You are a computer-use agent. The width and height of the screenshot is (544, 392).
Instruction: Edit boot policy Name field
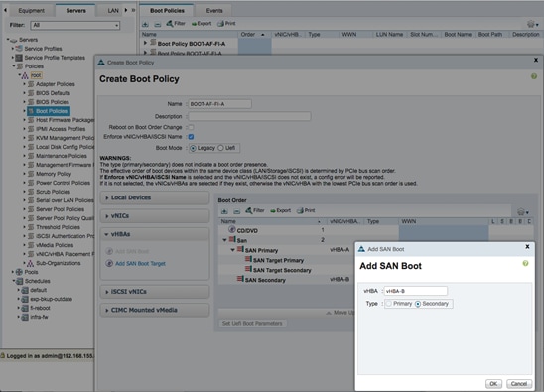point(220,104)
